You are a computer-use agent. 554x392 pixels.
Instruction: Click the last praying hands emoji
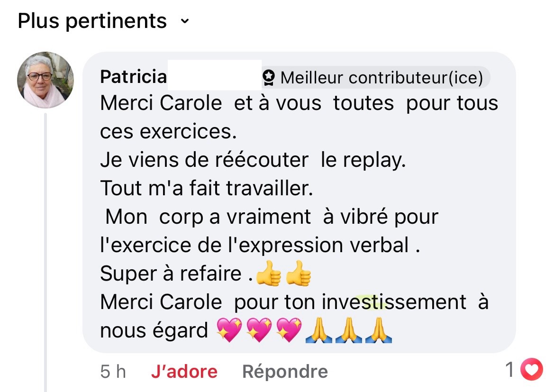tap(379, 330)
